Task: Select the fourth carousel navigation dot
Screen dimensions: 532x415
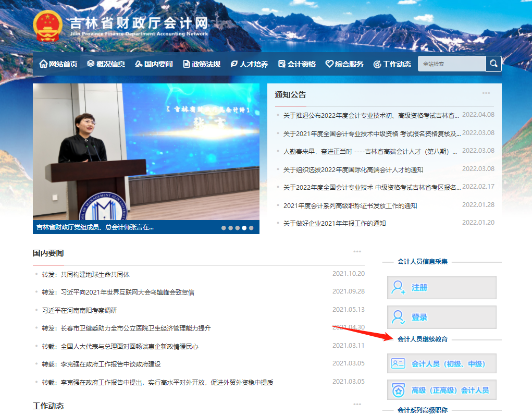Action: tap(244, 227)
